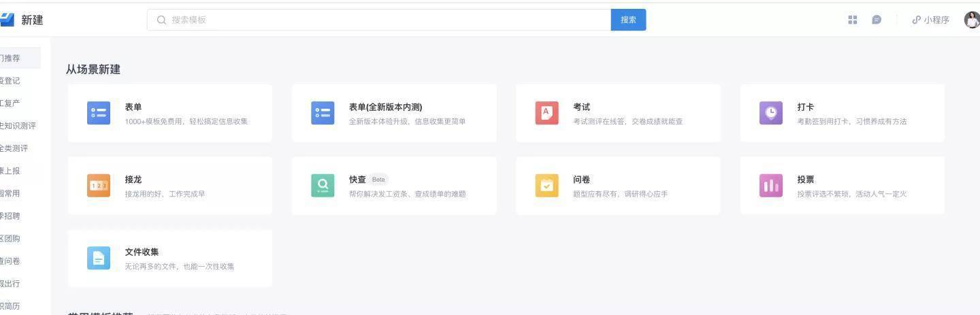Open the 小程序 mini program link

click(x=930, y=20)
